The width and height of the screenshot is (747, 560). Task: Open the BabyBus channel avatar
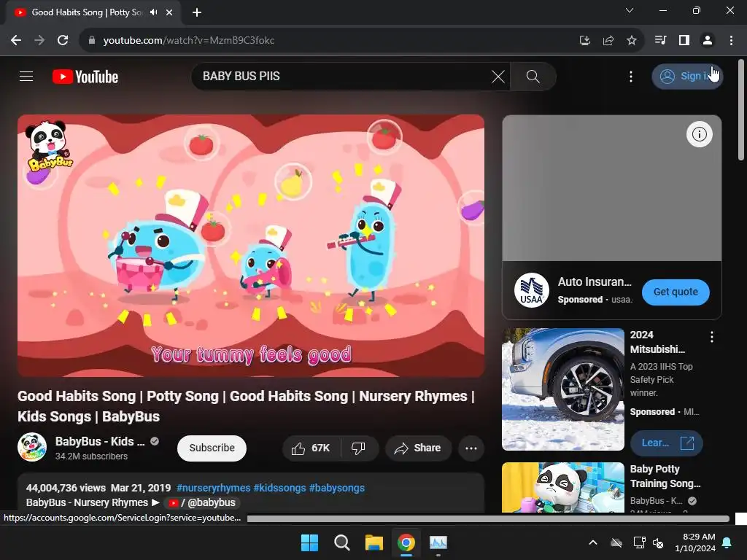coord(32,447)
